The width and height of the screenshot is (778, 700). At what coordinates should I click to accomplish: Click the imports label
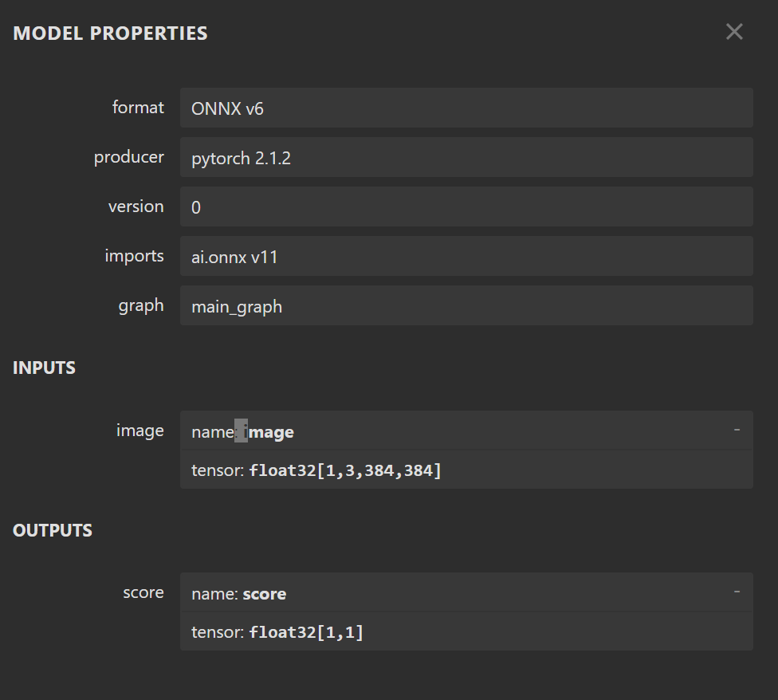click(x=134, y=255)
